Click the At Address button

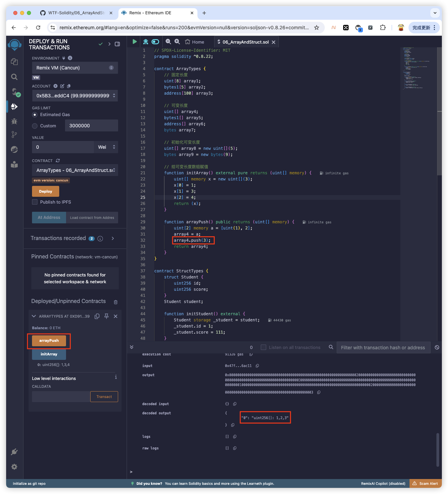click(x=49, y=218)
